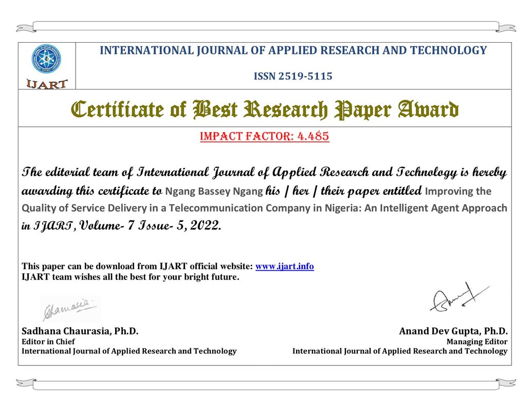Select the name Sadhana Chaurasia, Ph.D.

(x=80, y=331)
